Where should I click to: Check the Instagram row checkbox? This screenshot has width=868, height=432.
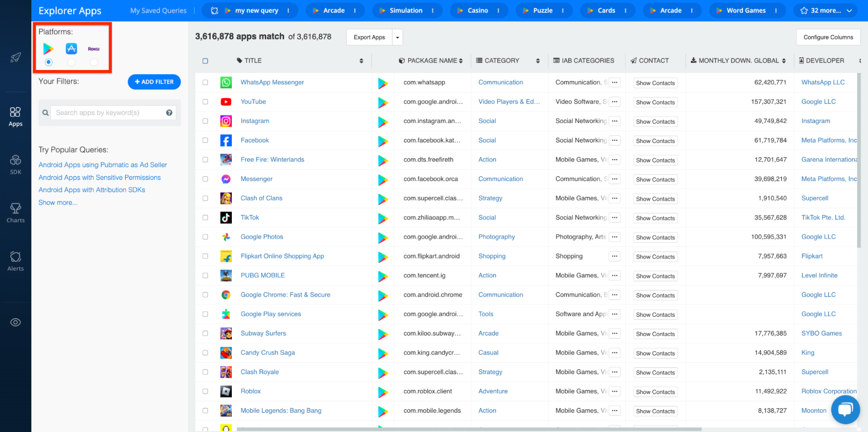(x=205, y=121)
